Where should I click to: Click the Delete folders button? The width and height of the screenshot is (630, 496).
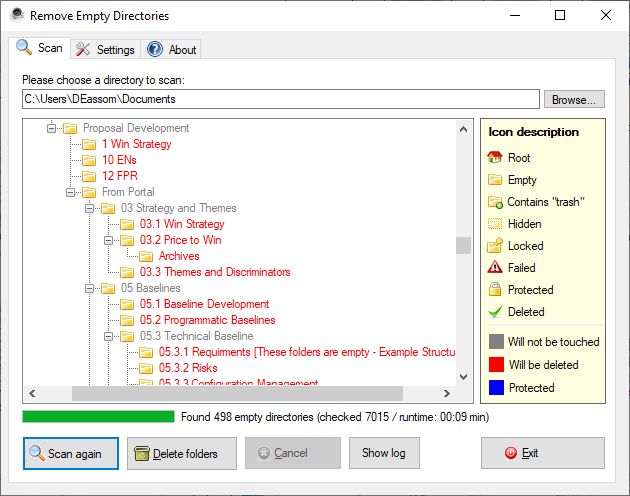[182, 453]
